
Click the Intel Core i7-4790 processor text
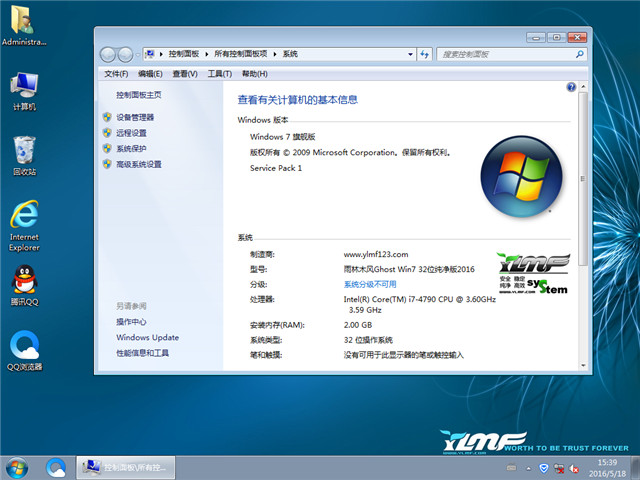pyautogui.click(x=420, y=304)
